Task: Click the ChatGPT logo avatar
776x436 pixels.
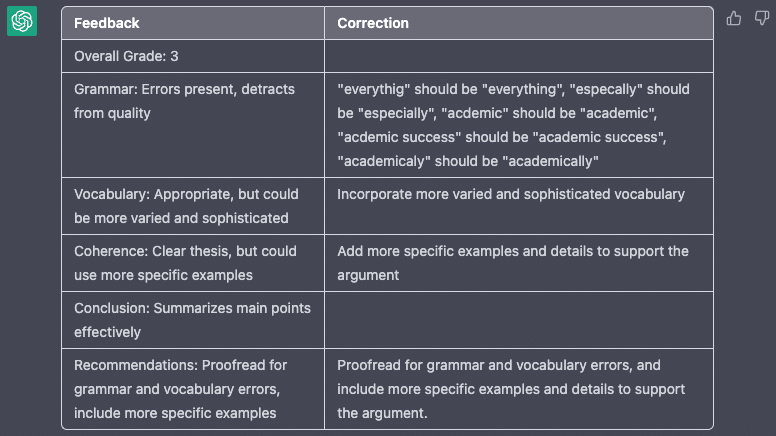Action: tap(22, 21)
